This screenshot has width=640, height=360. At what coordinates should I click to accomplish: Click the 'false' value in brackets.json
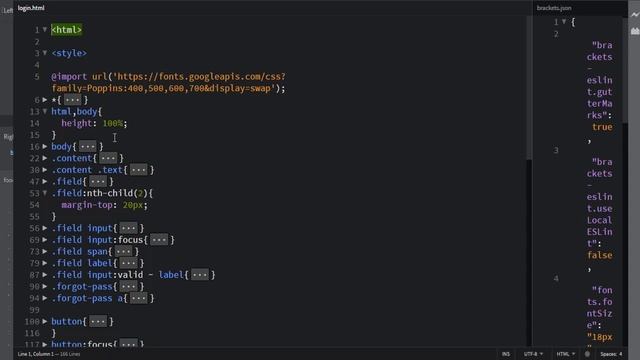[x=600, y=255]
